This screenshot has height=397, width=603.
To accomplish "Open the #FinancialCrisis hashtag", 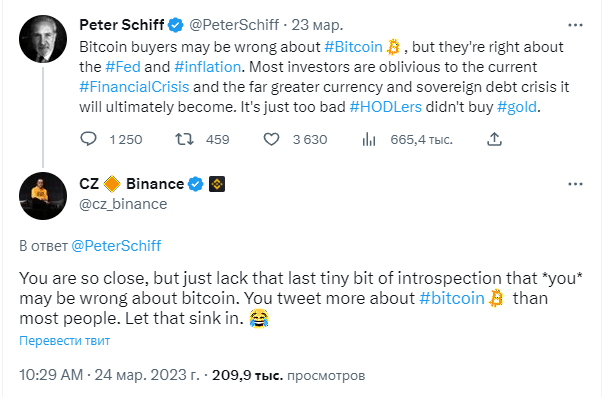I will (134, 87).
